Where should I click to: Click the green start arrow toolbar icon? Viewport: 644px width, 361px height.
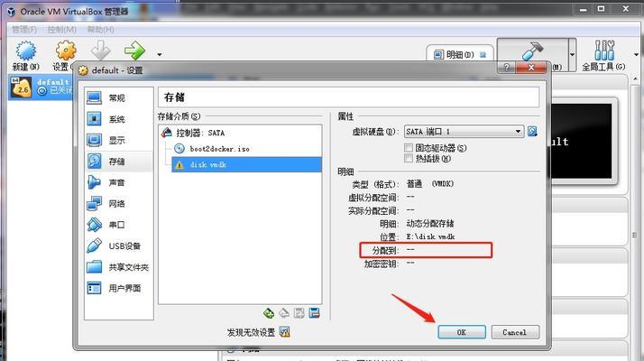pos(134,51)
